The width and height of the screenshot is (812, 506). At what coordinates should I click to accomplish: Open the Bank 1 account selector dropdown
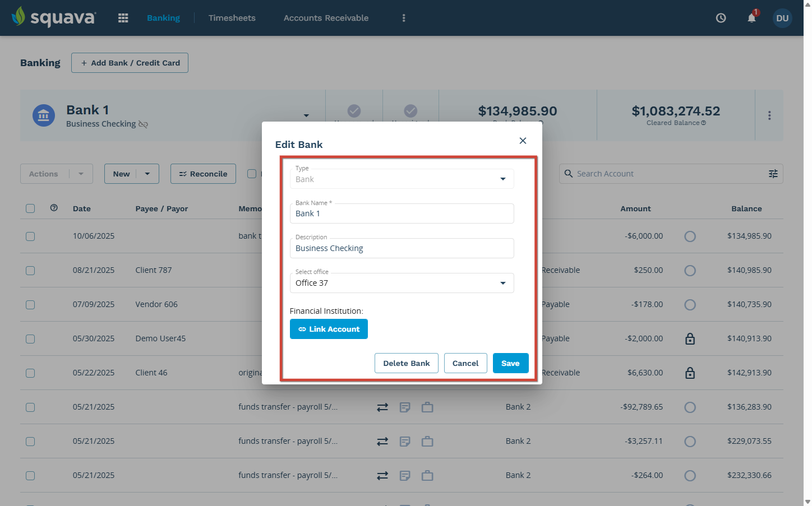[x=306, y=115]
